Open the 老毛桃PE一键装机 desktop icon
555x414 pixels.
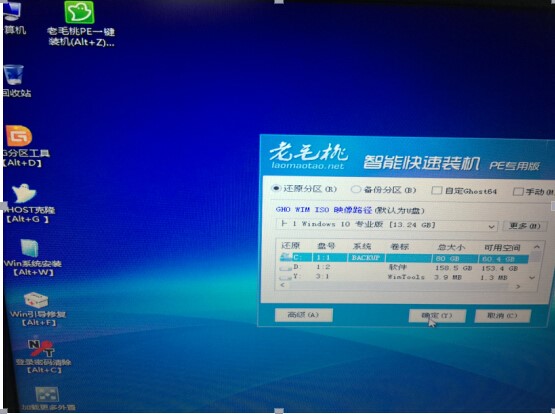coord(80,24)
